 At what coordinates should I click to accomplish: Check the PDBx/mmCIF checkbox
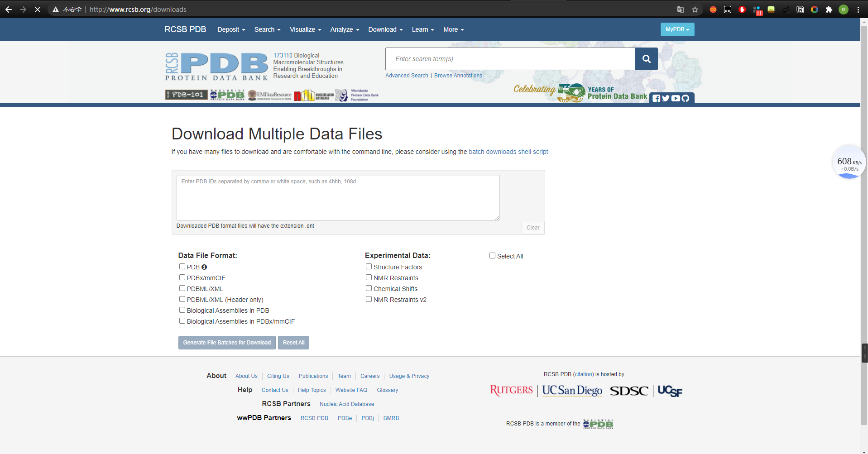pos(182,277)
